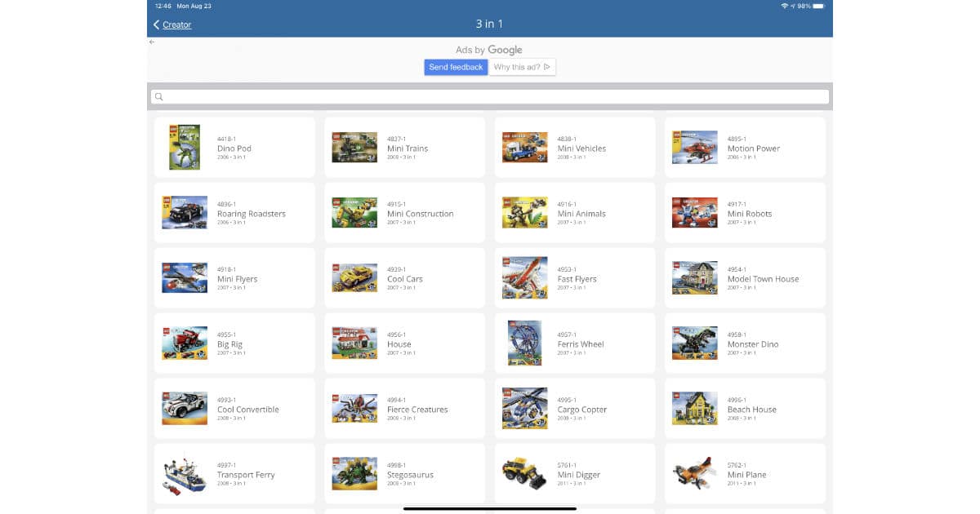Select the "Mini Flyers" set name
Screen dimensions: 980x514
click(x=237, y=279)
